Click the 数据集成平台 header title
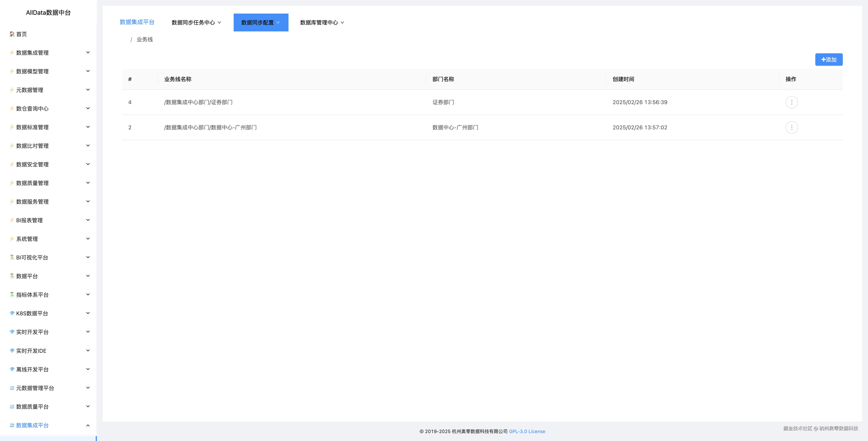This screenshot has width=868, height=441. click(137, 22)
